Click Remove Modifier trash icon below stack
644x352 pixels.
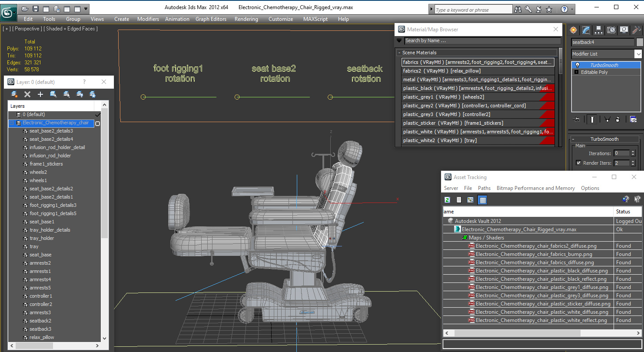pyautogui.click(x=618, y=120)
